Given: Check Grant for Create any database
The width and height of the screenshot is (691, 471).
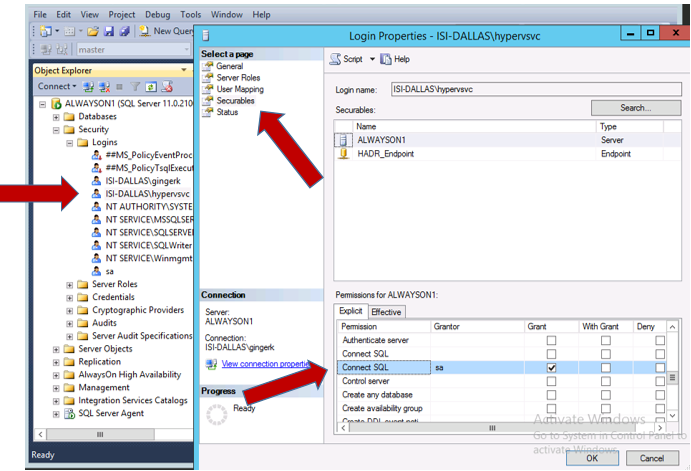Looking at the screenshot, I should [551, 395].
